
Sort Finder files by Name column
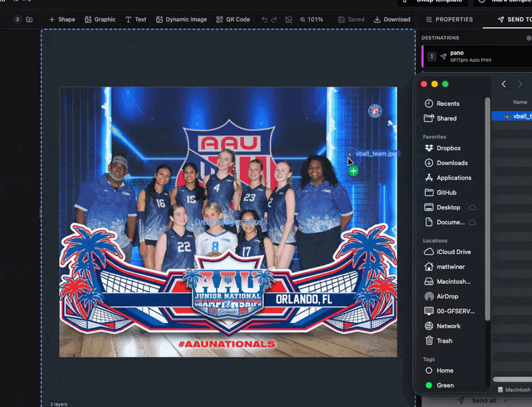520,102
